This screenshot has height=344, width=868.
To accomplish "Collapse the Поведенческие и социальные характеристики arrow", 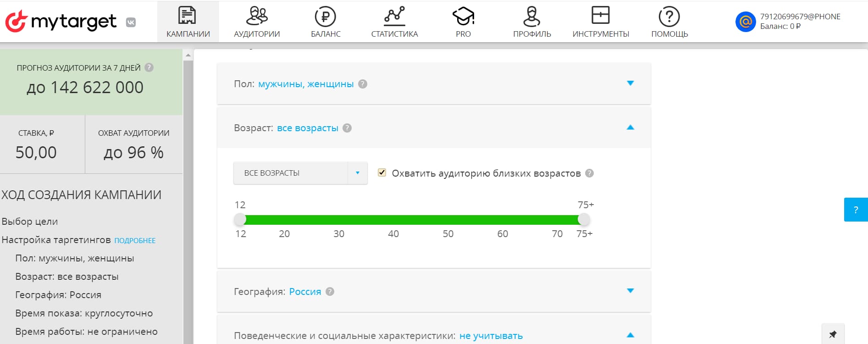I will pyautogui.click(x=630, y=335).
